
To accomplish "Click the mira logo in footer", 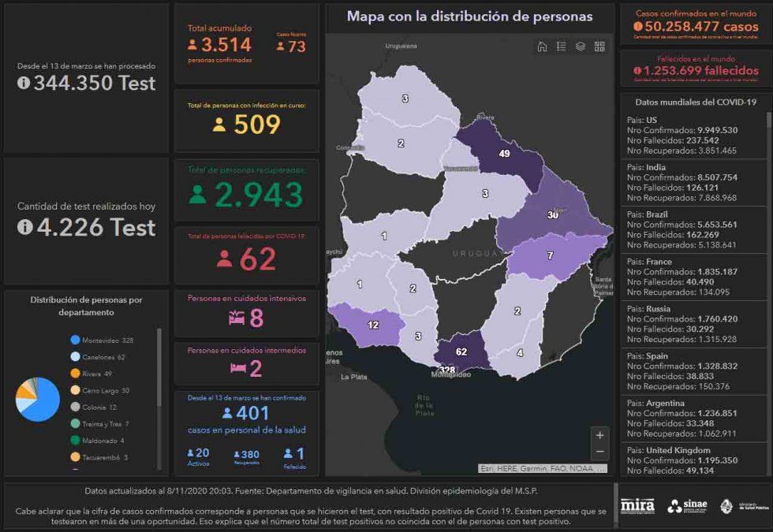I will click(x=637, y=506).
